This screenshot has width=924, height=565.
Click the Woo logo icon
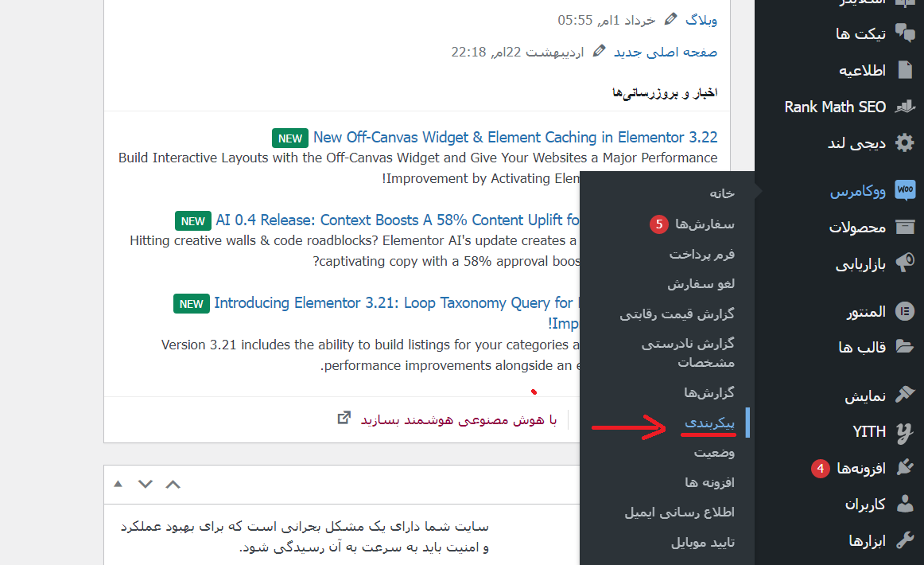tap(905, 190)
